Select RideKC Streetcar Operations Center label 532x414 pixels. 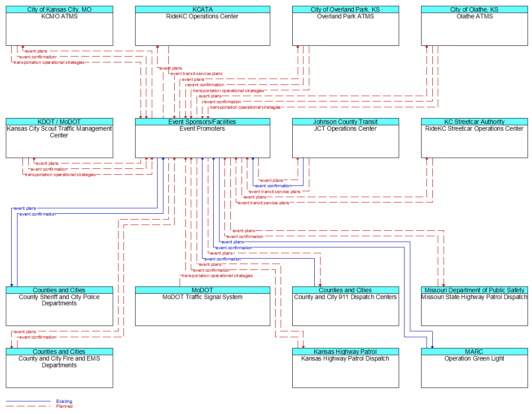(x=475, y=128)
